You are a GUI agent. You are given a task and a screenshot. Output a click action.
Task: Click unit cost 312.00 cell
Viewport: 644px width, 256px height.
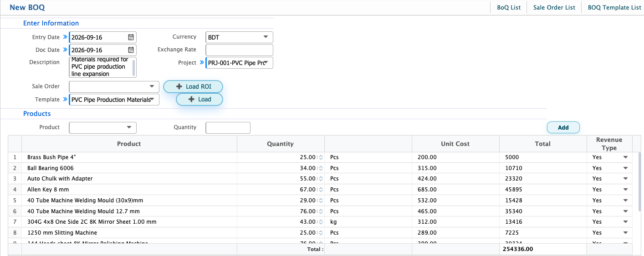pyautogui.click(x=455, y=222)
